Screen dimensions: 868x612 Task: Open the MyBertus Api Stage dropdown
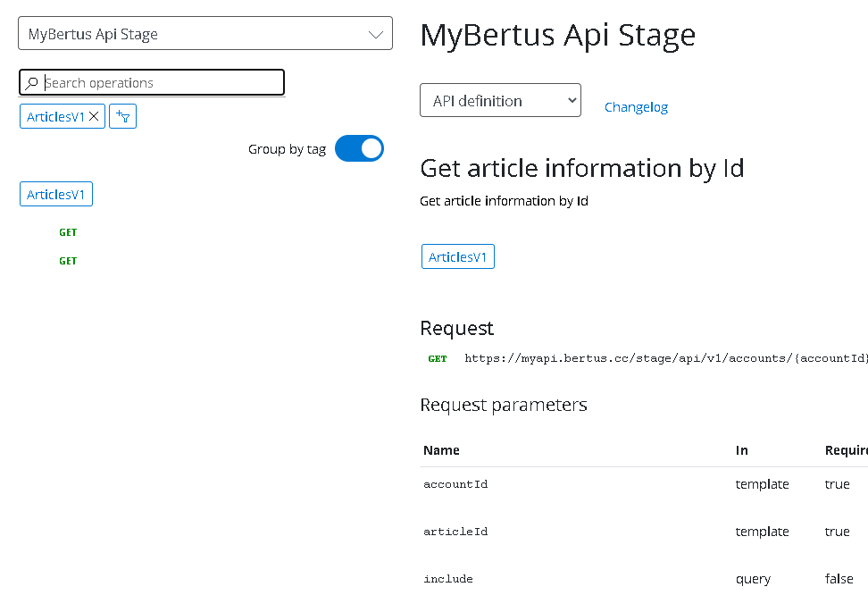[x=204, y=34]
